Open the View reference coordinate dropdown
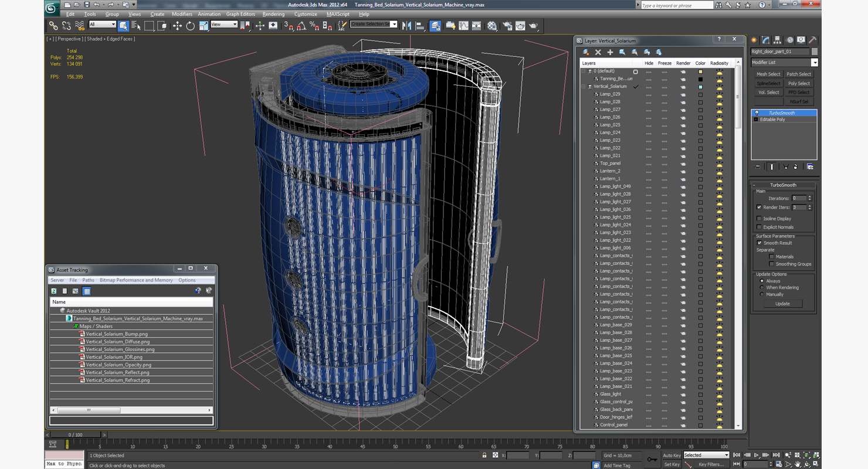868x469 pixels. (223, 25)
